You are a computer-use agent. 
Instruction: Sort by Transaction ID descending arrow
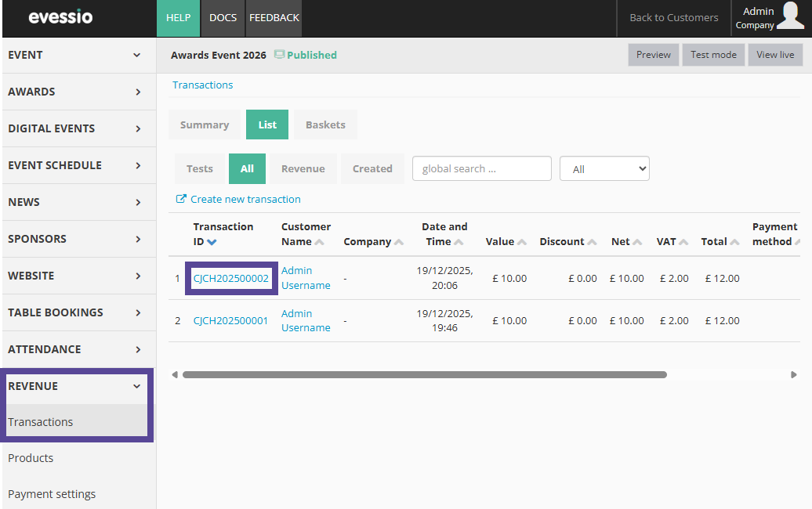coord(212,241)
